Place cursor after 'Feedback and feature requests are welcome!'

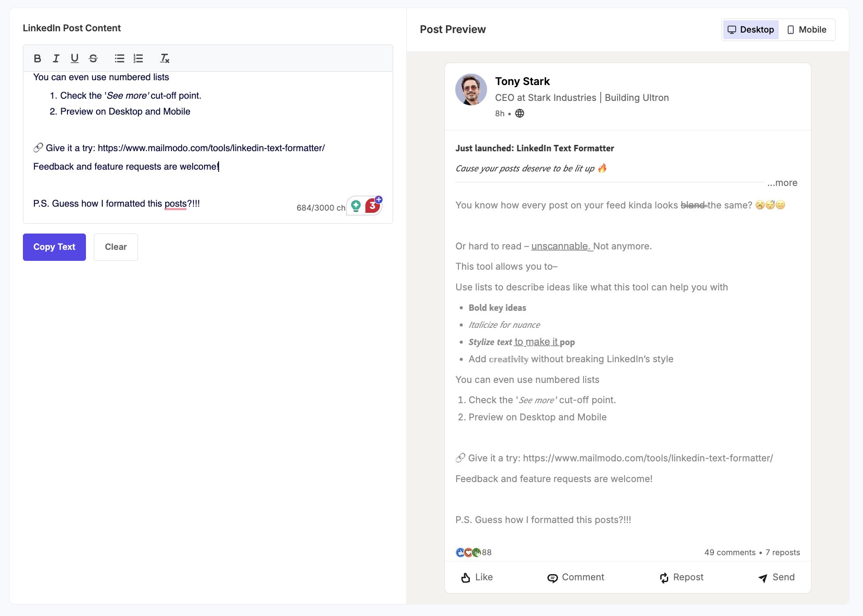[219, 167]
